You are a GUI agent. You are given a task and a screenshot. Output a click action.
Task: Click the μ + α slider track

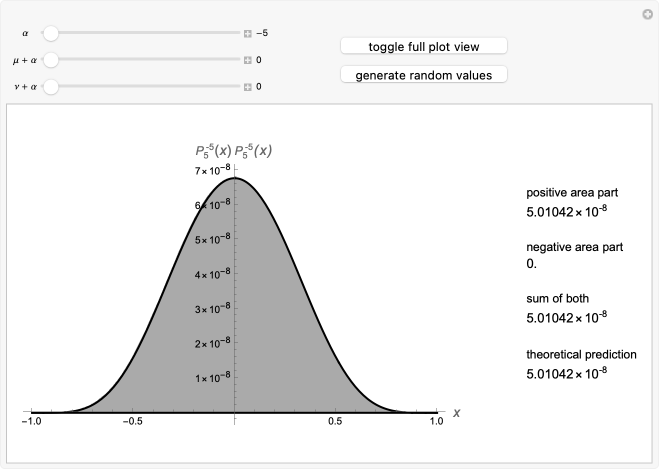tap(141, 60)
